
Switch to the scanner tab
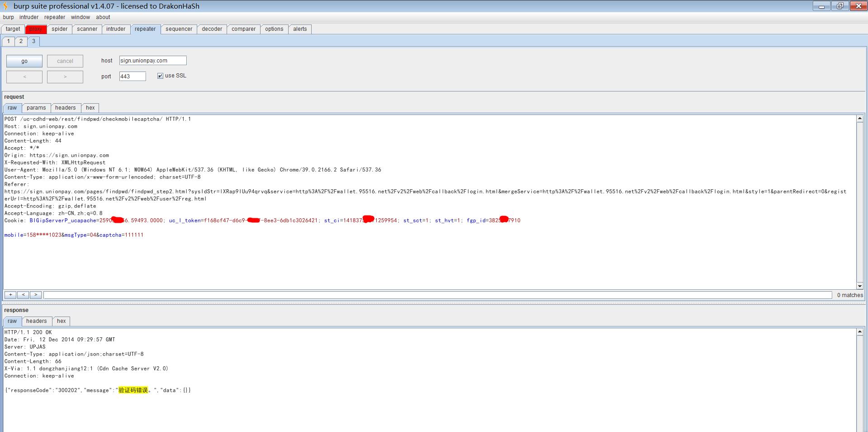coord(87,29)
